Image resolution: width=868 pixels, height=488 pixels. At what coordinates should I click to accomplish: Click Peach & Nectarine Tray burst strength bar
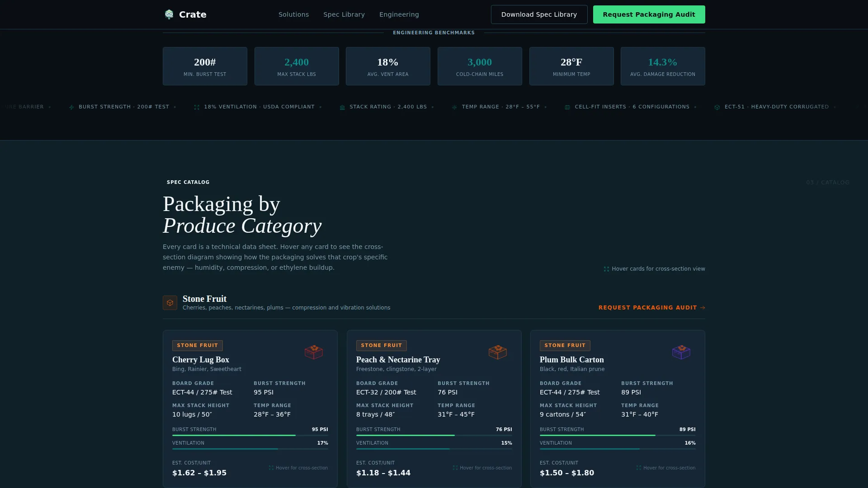[x=434, y=435]
